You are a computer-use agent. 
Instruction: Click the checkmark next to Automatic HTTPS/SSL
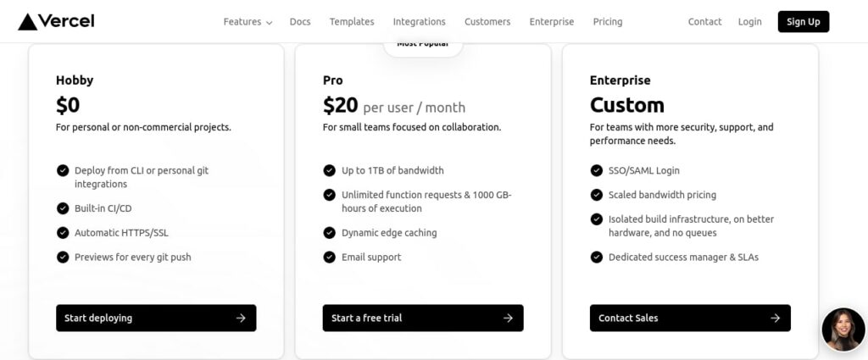click(63, 233)
